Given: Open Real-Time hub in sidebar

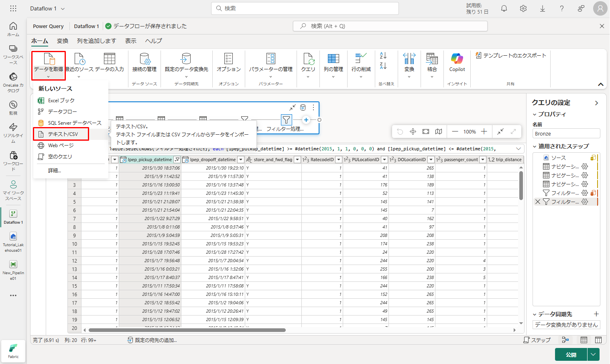Looking at the screenshot, I should [13, 133].
